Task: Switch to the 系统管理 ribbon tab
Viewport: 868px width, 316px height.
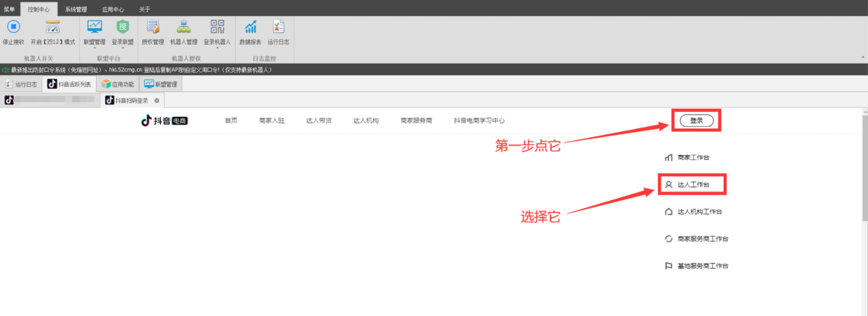Action: [76, 9]
